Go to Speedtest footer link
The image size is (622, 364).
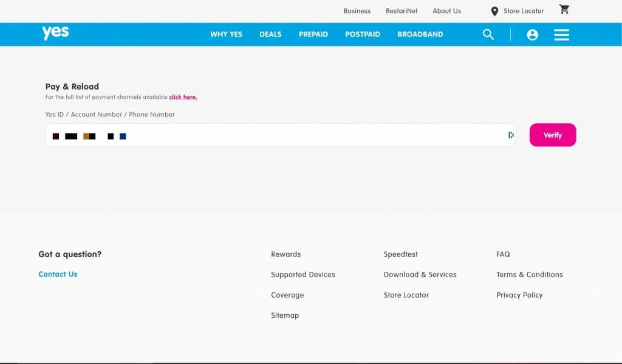coord(401,254)
